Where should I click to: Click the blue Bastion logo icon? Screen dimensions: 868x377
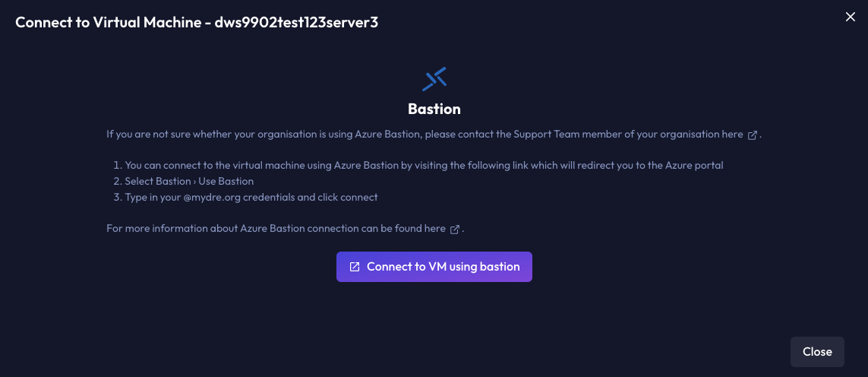click(x=434, y=79)
